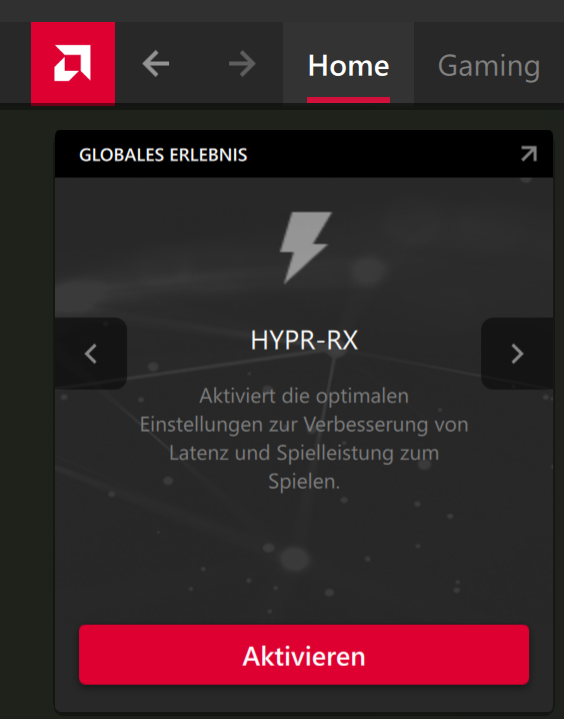Switch to the Gaming tab
This screenshot has height=719, width=564.
(x=489, y=63)
